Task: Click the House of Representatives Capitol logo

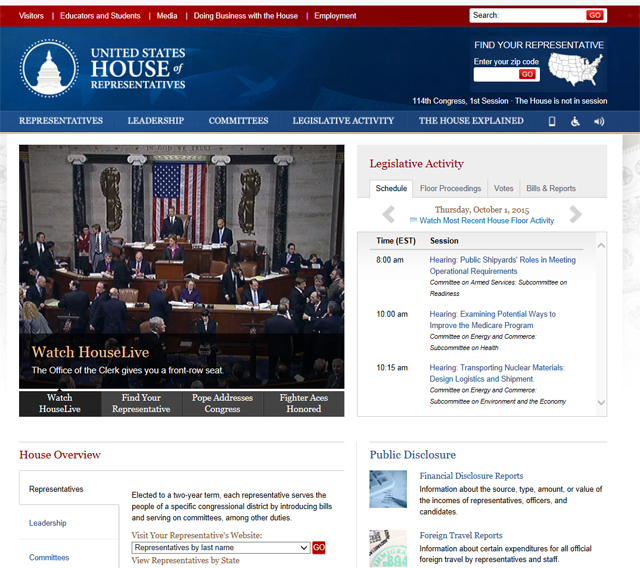Action: 49,68
